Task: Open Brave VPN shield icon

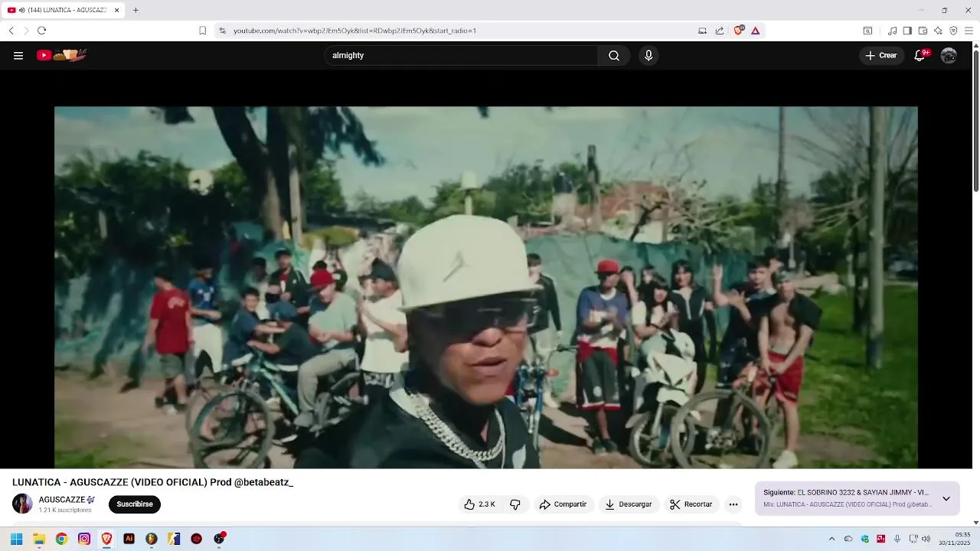Action: (953, 31)
